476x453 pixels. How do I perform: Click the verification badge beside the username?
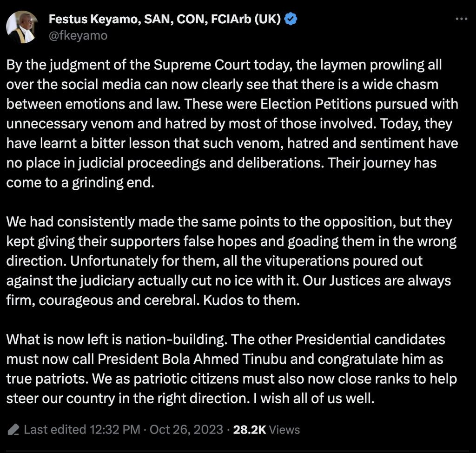(291, 19)
